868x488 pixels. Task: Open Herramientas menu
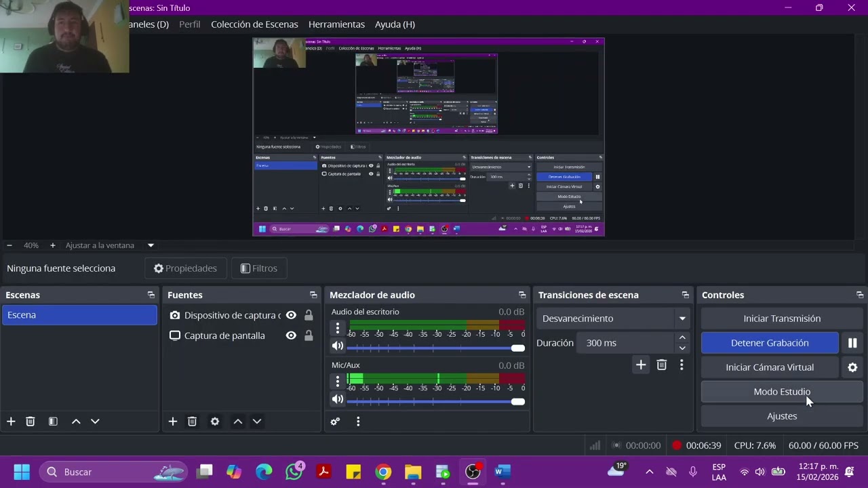pyautogui.click(x=336, y=24)
